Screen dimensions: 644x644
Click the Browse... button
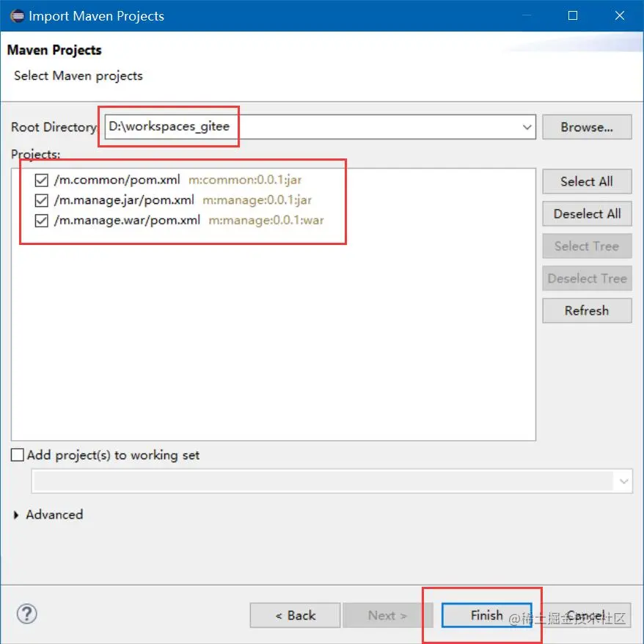[x=587, y=127]
